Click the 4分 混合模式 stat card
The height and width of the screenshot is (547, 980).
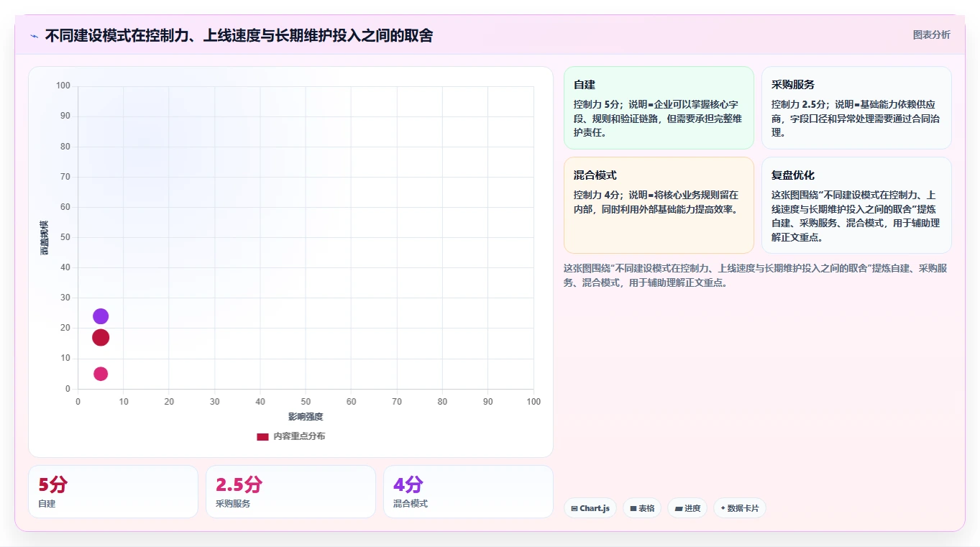pyautogui.click(x=468, y=492)
